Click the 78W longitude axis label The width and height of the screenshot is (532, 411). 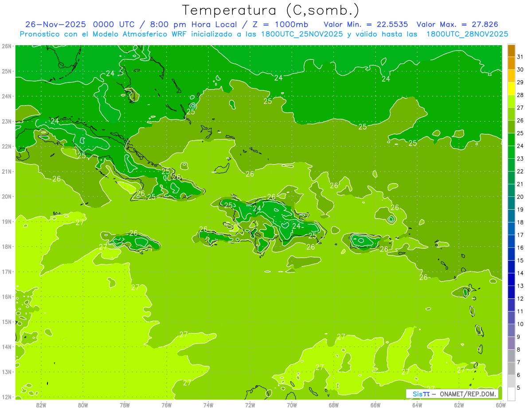point(125,404)
